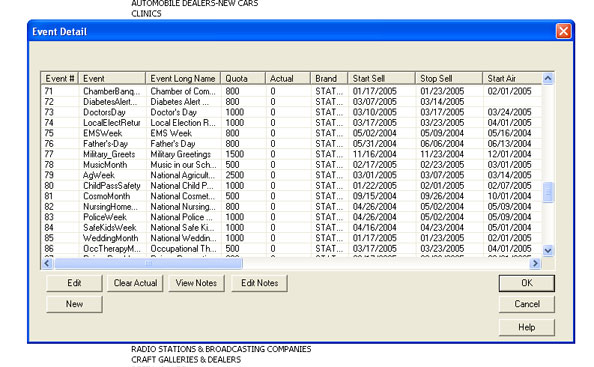Sort by the Stop Sell column header
Screen dimensions: 594x367
(x=449, y=78)
